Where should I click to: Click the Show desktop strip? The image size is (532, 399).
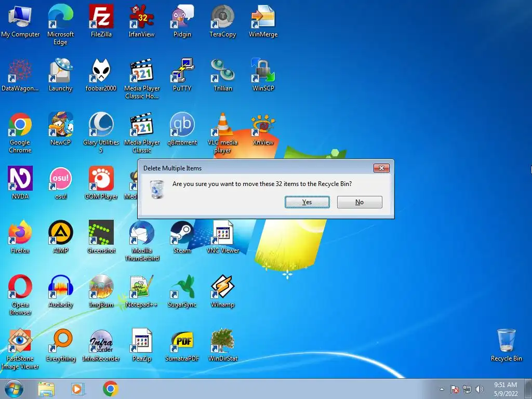click(x=528, y=389)
